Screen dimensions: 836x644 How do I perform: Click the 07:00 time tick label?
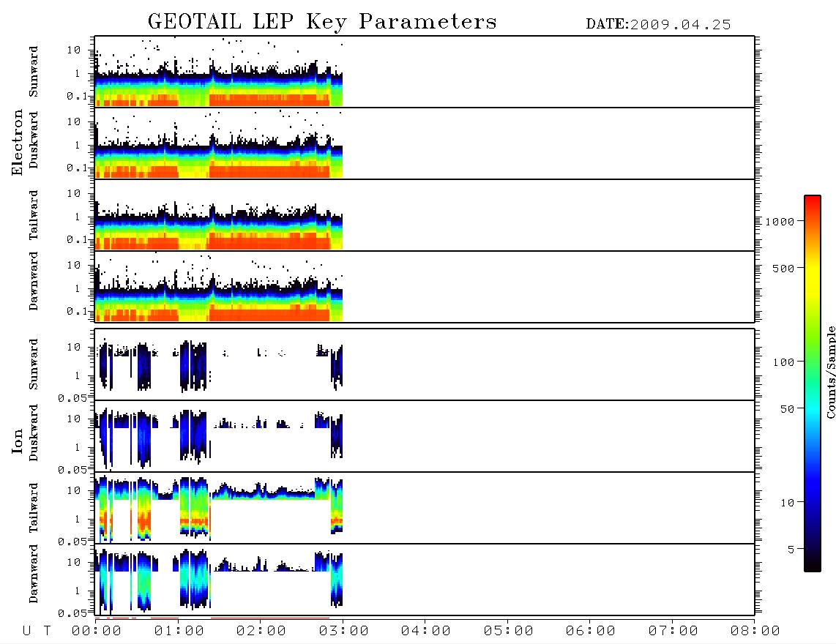click(x=673, y=631)
